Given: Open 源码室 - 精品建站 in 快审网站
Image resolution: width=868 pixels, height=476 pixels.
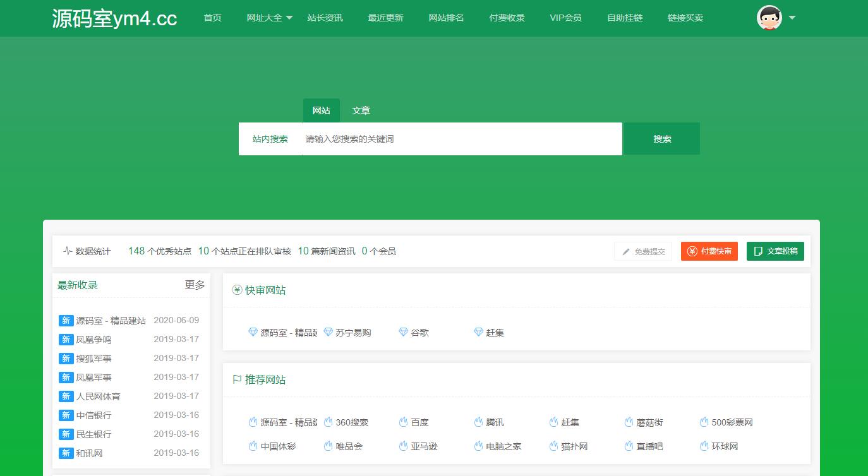Looking at the screenshot, I should 289,333.
